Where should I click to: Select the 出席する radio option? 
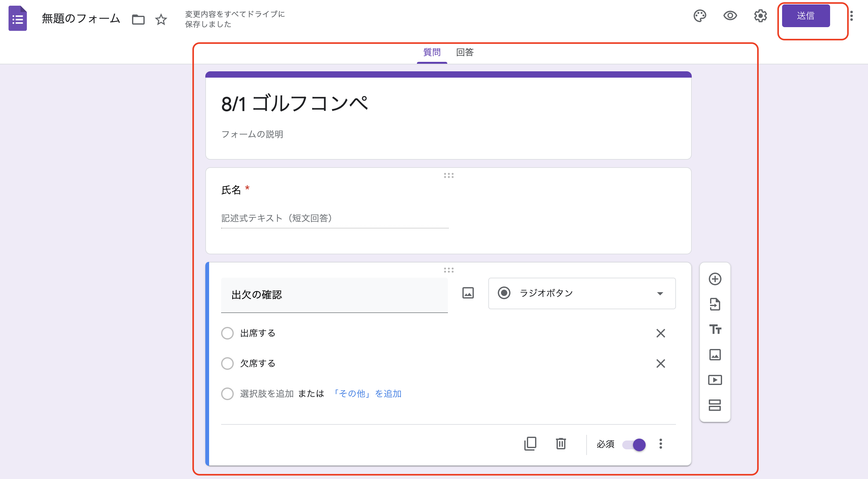pos(227,333)
